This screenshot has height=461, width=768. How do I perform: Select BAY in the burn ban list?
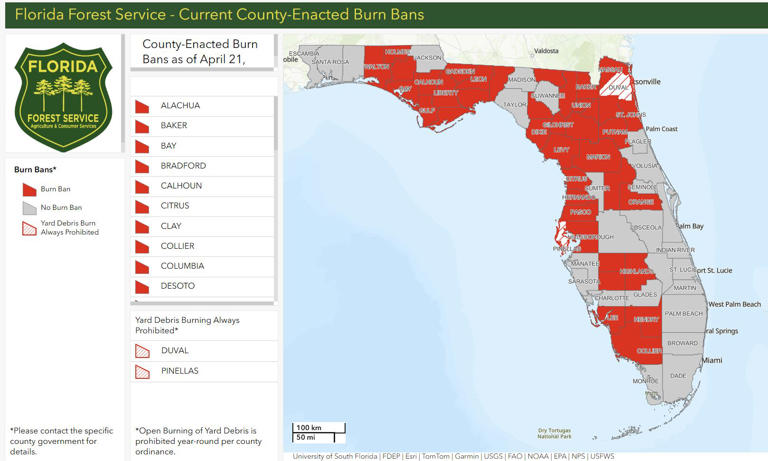(x=202, y=146)
